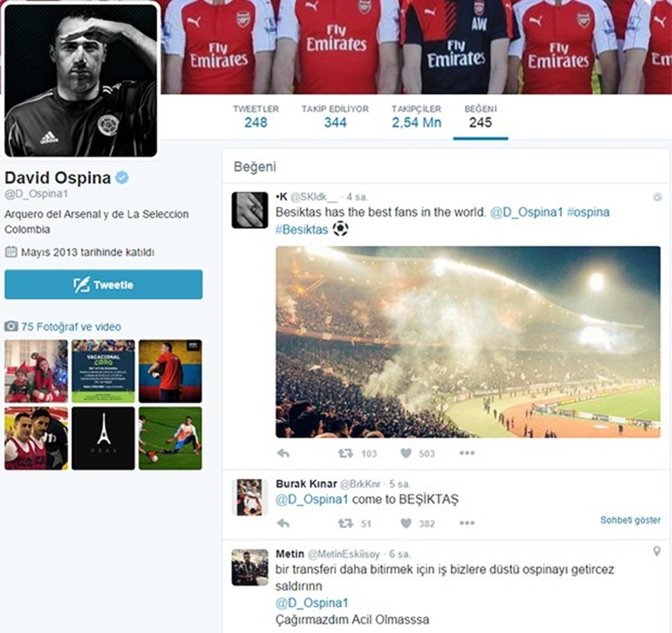The width and height of the screenshot is (672, 633).
Task: Open more options on •K's tweet
Action: pos(467,454)
